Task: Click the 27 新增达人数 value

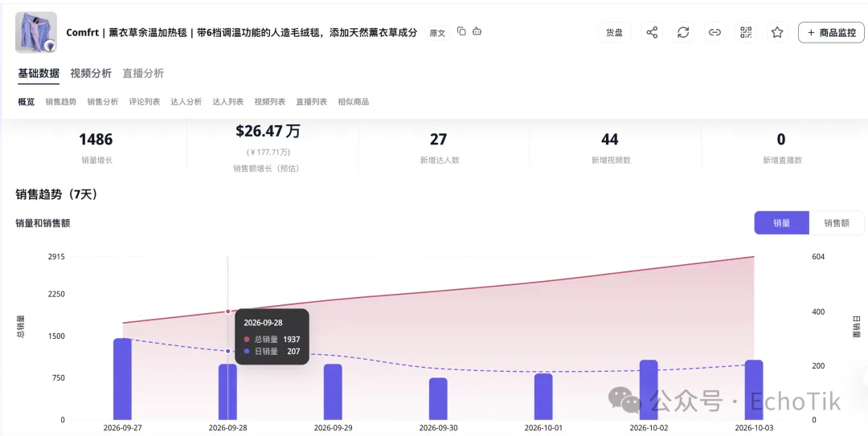Action: coord(439,140)
